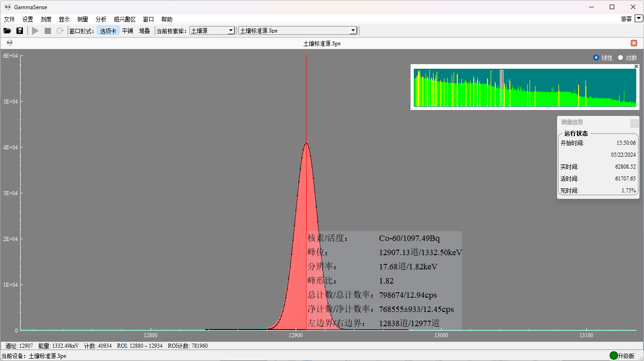644x361 pixels.
Task: Open the 刻度 menu
Action: (46, 19)
